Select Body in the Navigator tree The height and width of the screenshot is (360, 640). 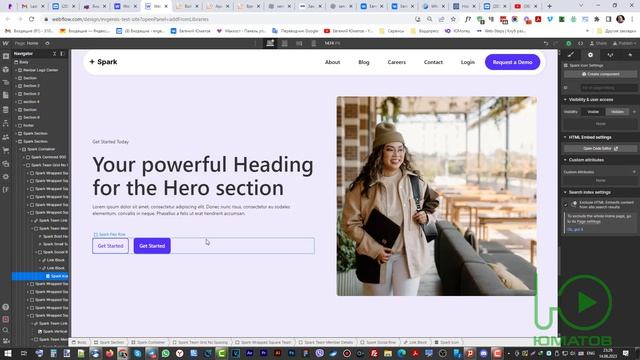24,62
